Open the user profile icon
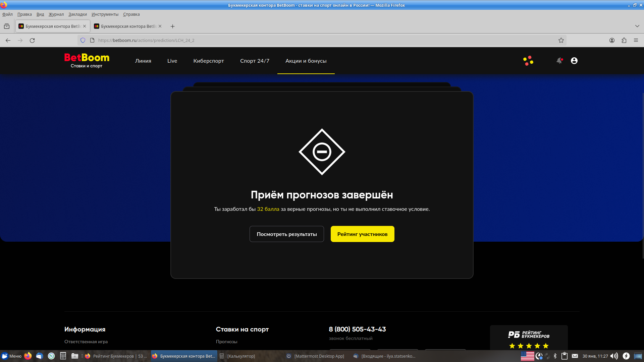The image size is (644, 362). click(574, 61)
